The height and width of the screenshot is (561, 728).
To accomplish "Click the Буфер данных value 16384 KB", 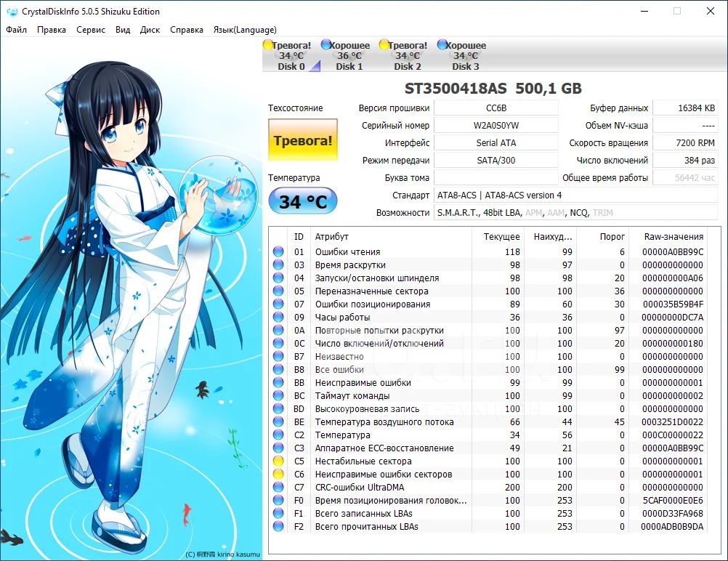I will (x=685, y=108).
